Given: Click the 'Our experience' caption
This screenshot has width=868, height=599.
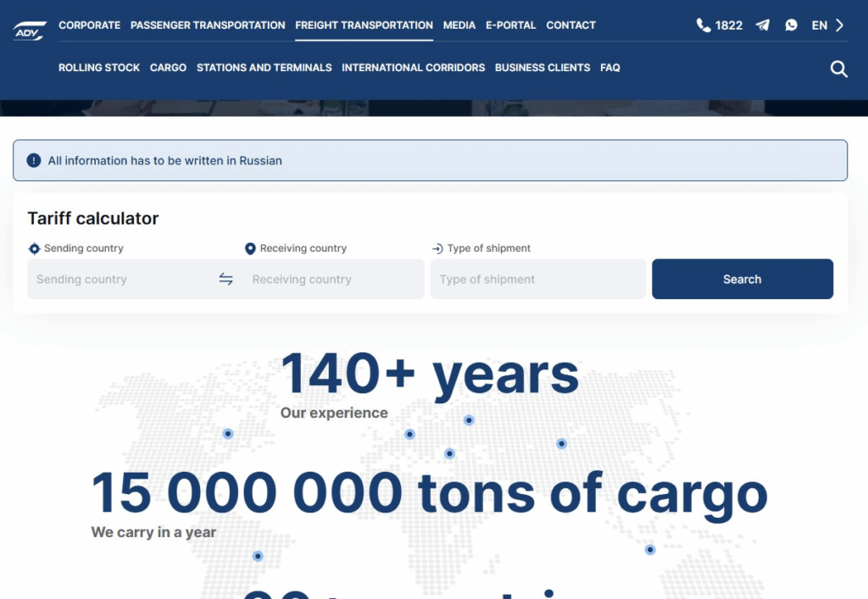Looking at the screenshot, I should 334,413.
